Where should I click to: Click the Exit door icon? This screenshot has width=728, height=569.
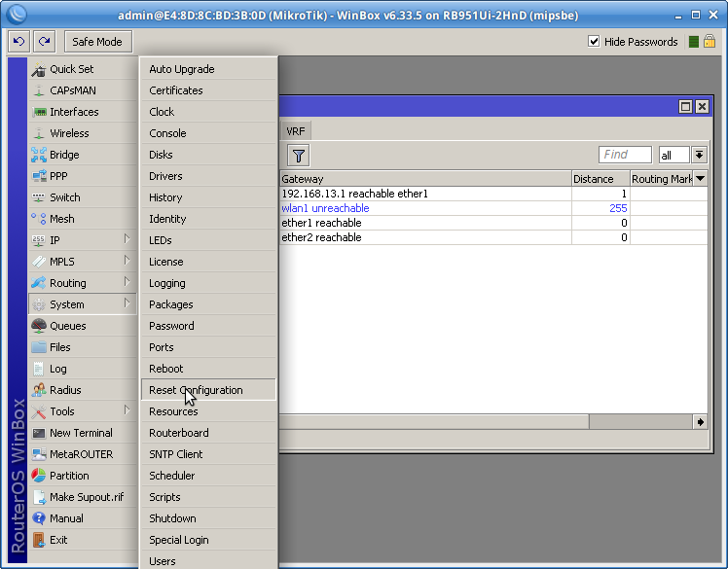click(39, 539)
